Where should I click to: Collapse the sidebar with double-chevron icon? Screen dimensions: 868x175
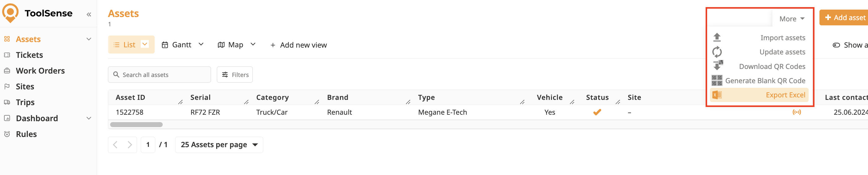click(89, 15)
